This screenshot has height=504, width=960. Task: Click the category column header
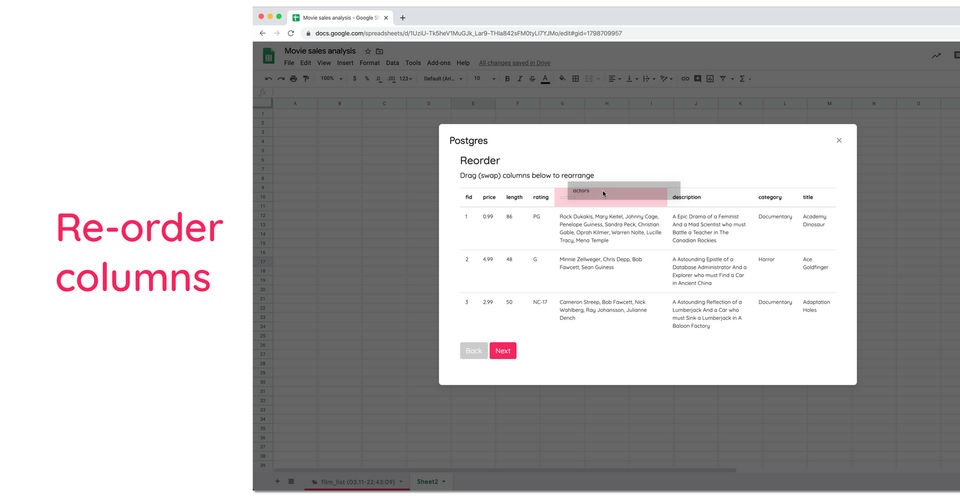770,197
